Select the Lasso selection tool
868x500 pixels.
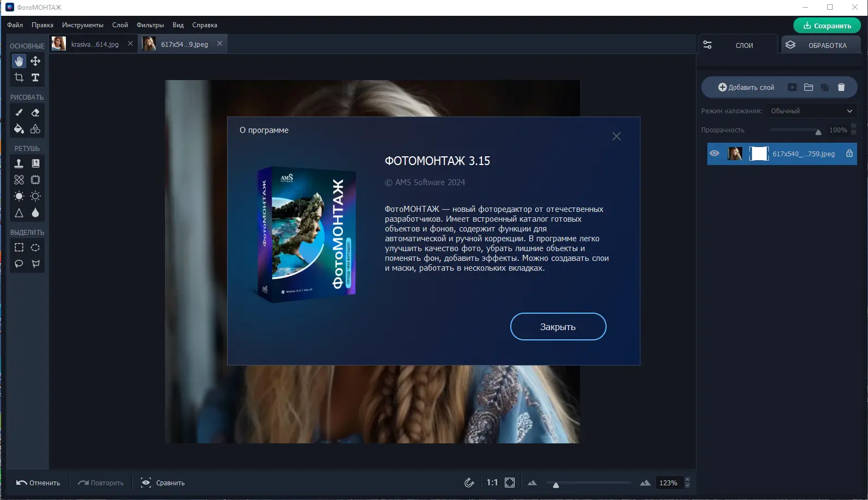(19, 264)
